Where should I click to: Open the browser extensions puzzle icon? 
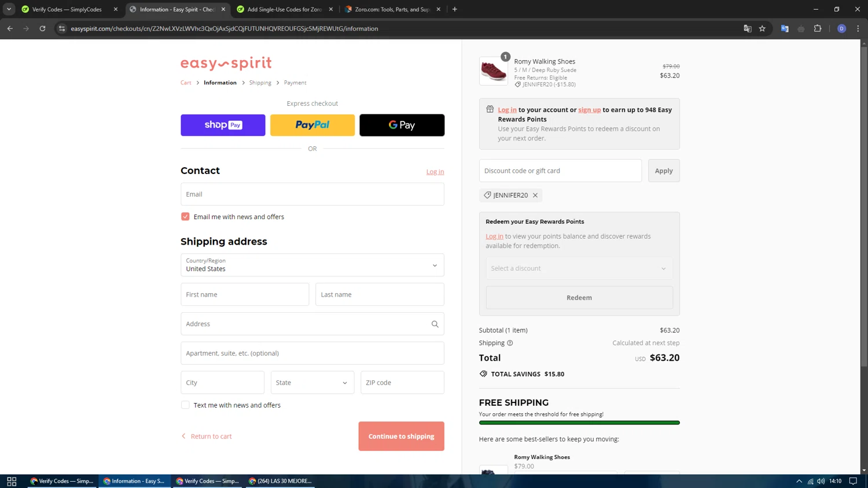tap(818, 28)
